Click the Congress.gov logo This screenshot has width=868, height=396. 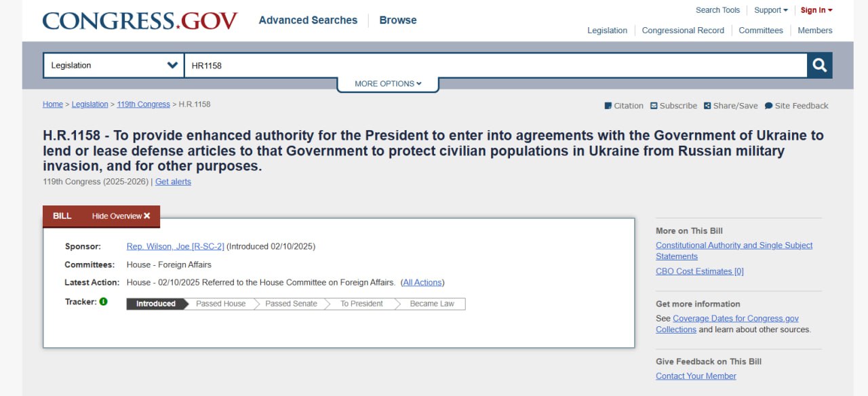coord(140,20)
